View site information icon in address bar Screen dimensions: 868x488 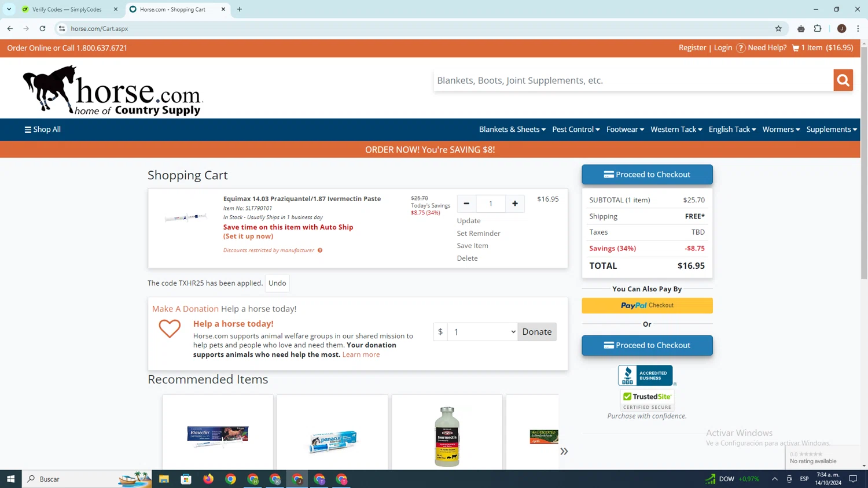62,28
